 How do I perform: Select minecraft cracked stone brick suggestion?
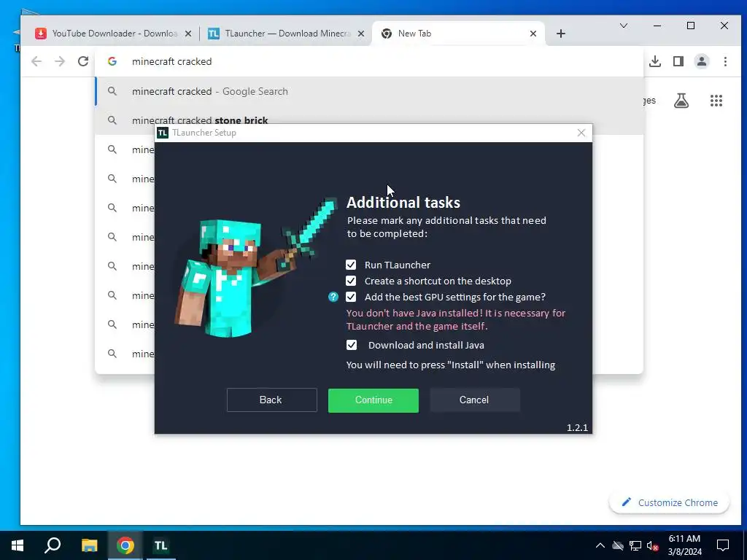369,120
